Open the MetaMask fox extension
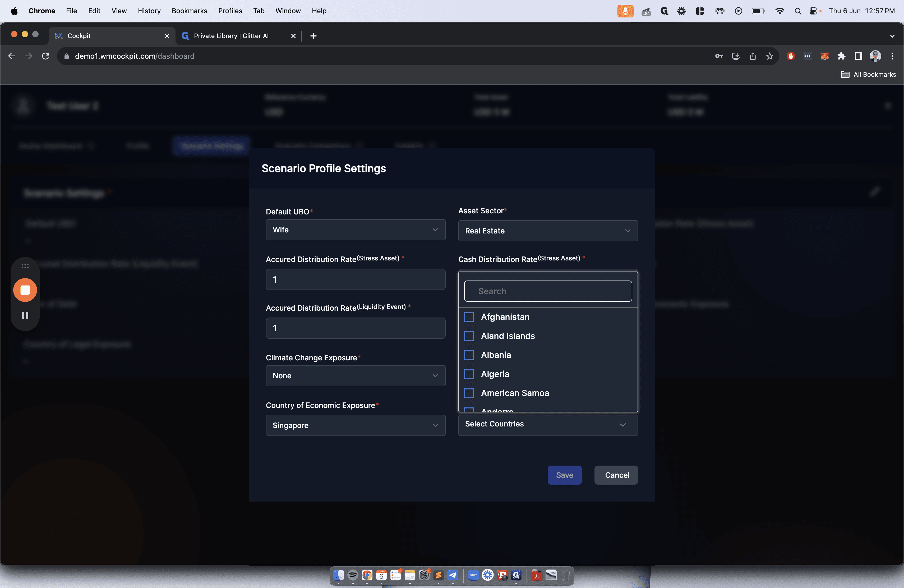This screenshot has height=588, width=904. click(825, 56)
